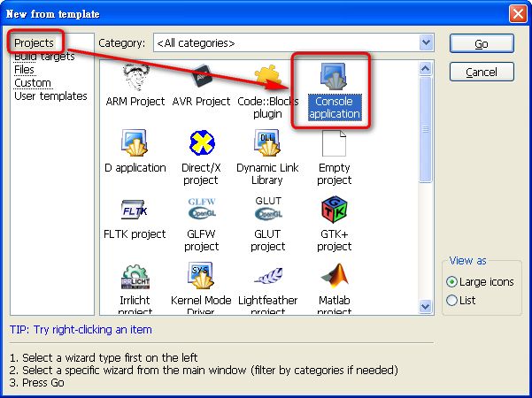Click the 'GLUT project' label text
The width and height of the screenshot is (532, 398).
coord(267,240)
